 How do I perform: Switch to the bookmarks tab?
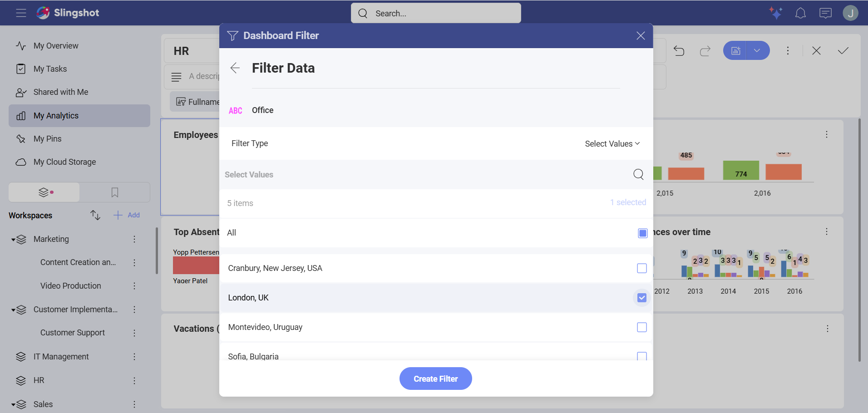[115, 192]
